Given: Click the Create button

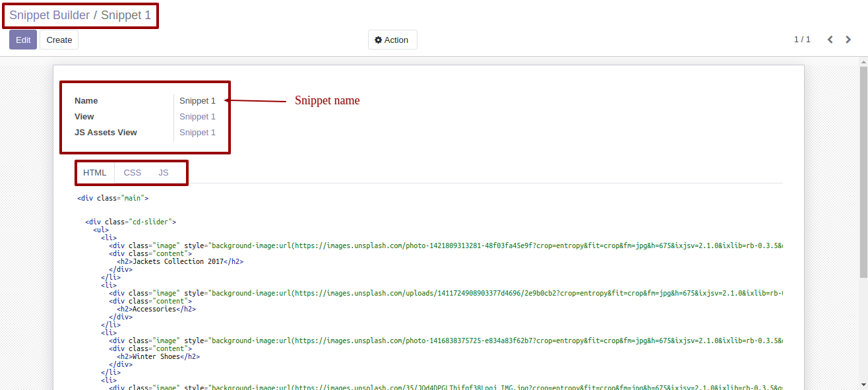Looking at the screenshot, I should click(x=59, y=40).
